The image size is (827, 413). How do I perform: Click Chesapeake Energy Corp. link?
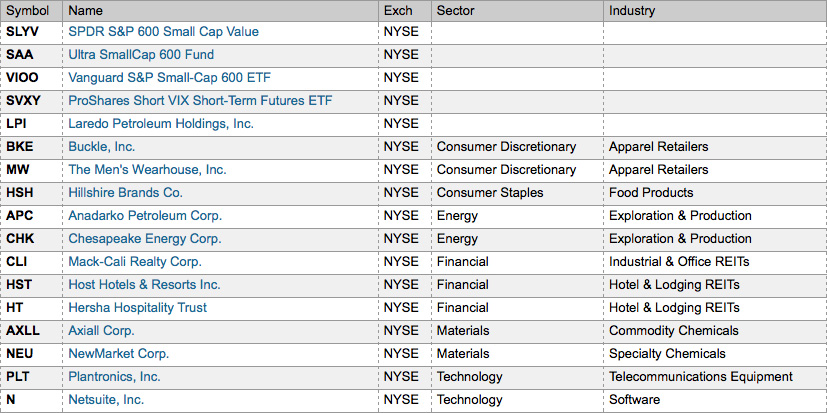pyautogui.click(x=144, y=239)
